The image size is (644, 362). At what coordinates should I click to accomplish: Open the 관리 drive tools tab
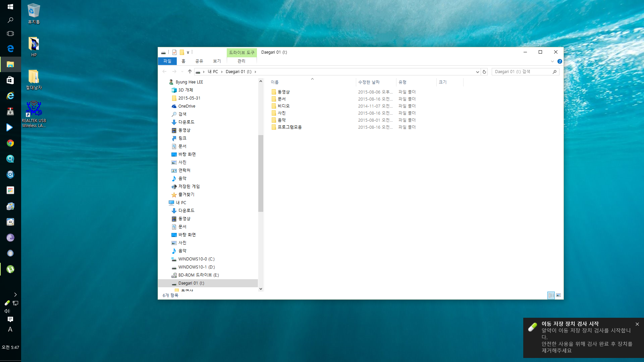[241, 61]
